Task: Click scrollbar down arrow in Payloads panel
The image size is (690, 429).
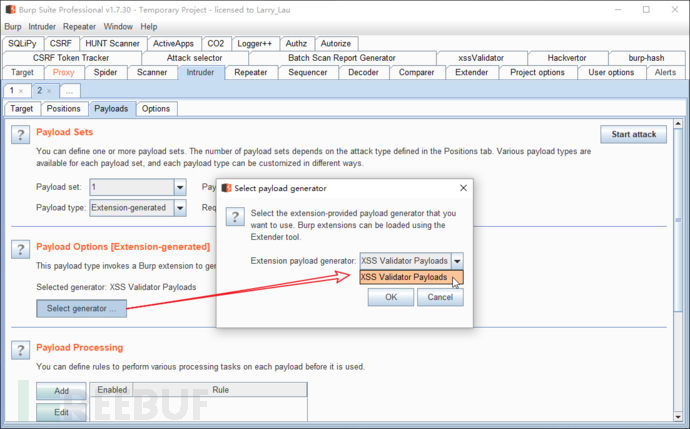Action: pos(678,417)
